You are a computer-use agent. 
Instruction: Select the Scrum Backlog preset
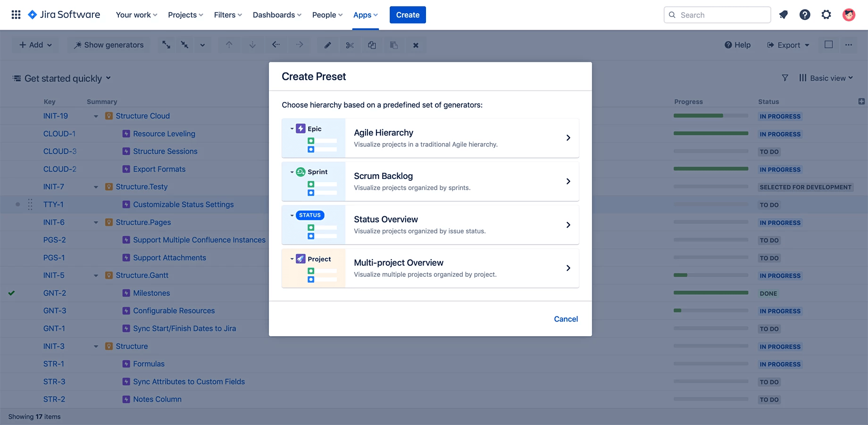[x=430, y=181]
